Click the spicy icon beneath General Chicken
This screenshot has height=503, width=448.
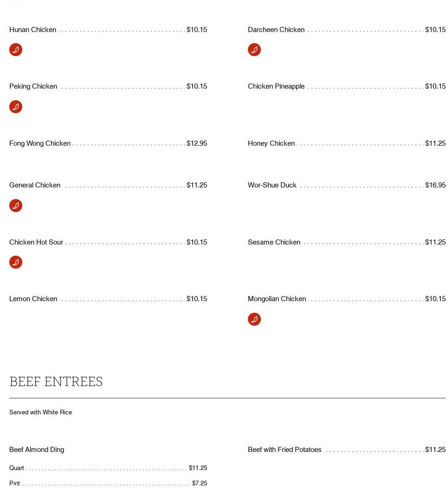(x=16, y=206)
